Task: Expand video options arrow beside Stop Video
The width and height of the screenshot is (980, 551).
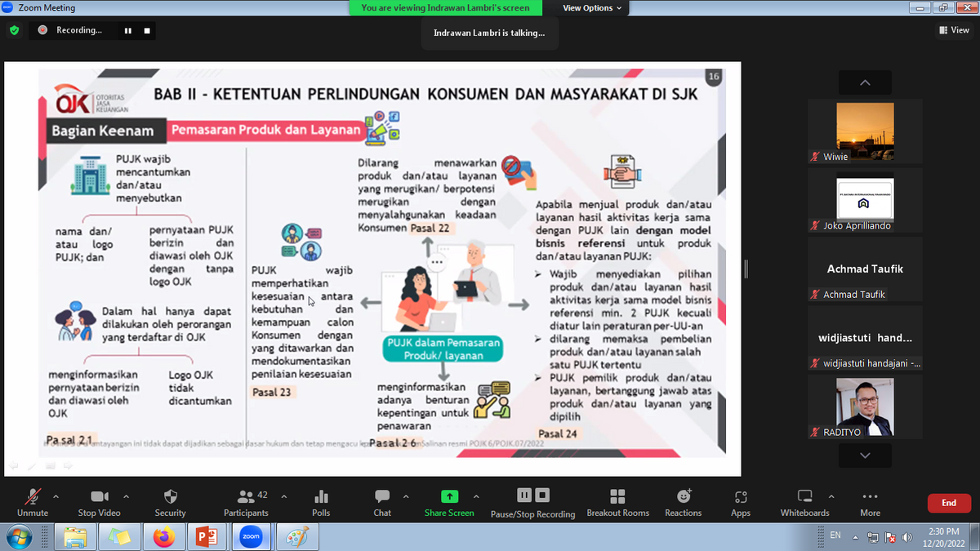Action: (126, 496)
